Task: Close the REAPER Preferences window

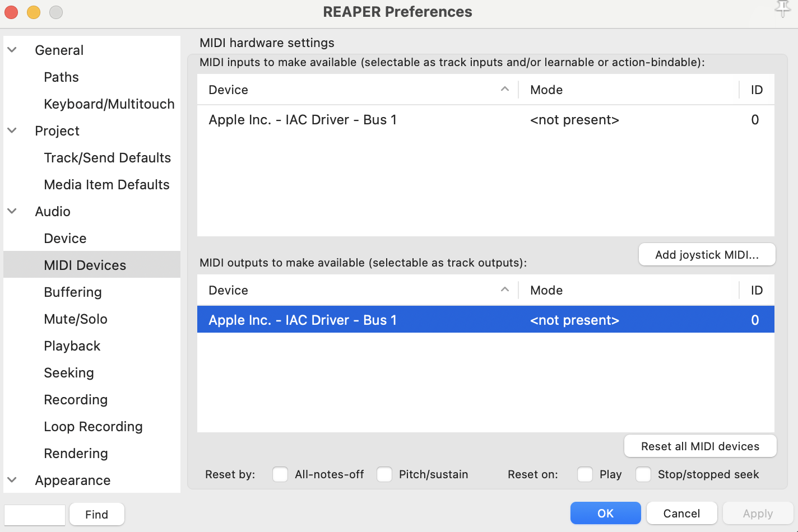Action: click(x=11, y=12)
